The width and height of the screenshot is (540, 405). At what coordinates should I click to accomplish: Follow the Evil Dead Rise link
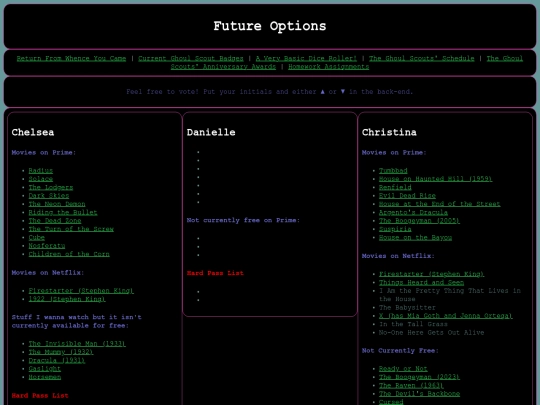407,196
